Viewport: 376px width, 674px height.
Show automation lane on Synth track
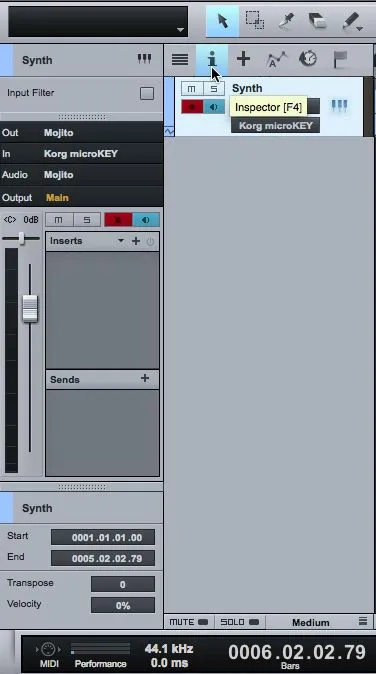pyautogui.click(x=169, y=131)
